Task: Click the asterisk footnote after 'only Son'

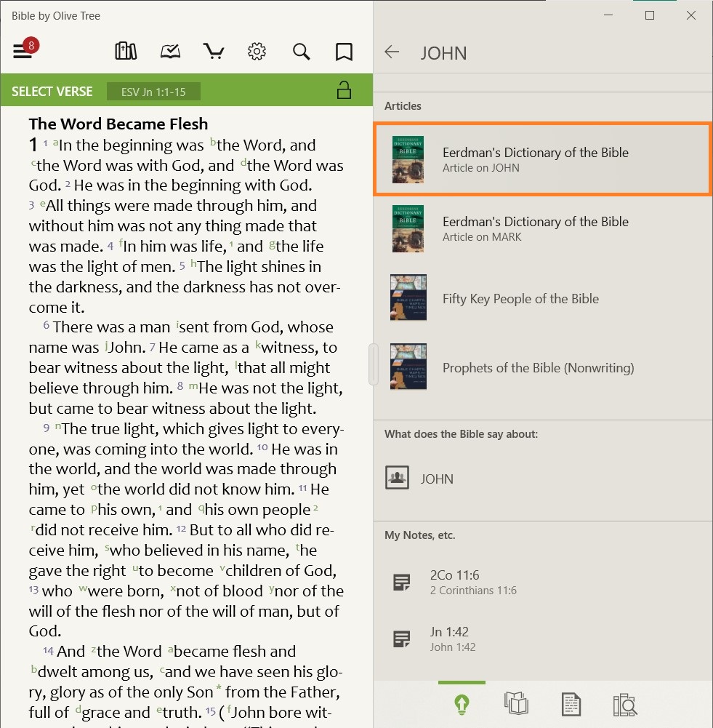Action: click(219, 687)
